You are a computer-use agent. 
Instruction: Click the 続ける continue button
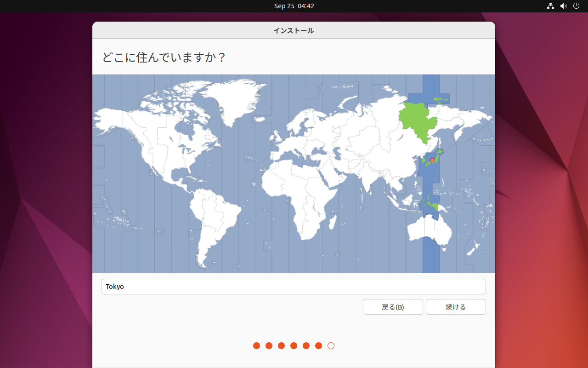pyautogui.click(x=455, y=307)
